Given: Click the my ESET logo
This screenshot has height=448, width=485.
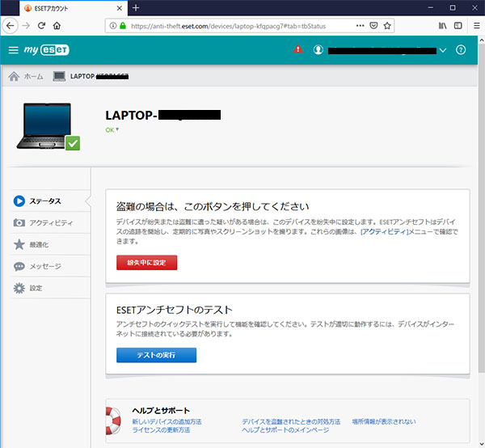Looking at the screenshot, I should 46,50.
